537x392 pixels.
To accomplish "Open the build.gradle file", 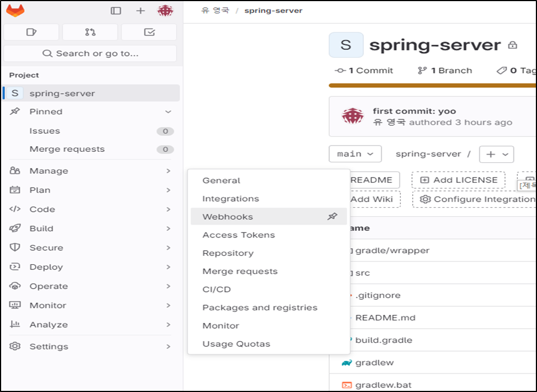I will click(384, 340).
